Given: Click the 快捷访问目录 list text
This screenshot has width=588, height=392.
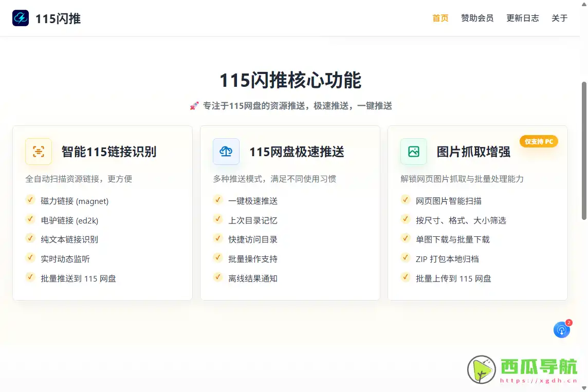Looking at the screenshot, I should (253, 239).
